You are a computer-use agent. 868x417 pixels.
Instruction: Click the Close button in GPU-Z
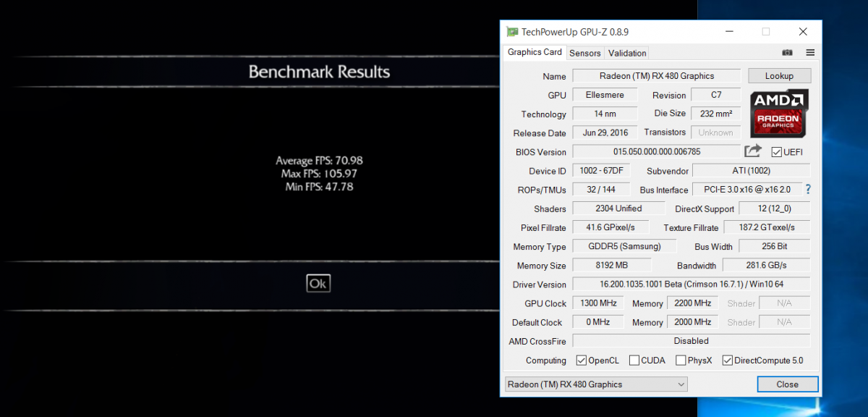(787, 384)
